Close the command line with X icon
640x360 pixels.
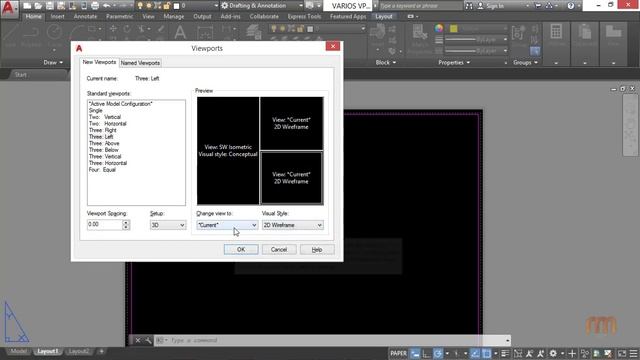pyautogui.click(x=138, y=340)
